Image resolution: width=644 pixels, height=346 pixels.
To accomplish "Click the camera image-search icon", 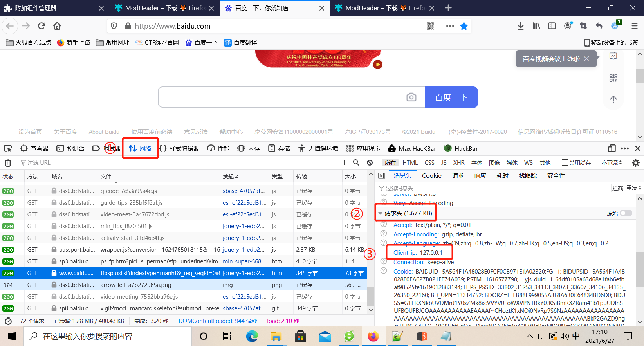I will pyautogui.click(x=411, y=97).
